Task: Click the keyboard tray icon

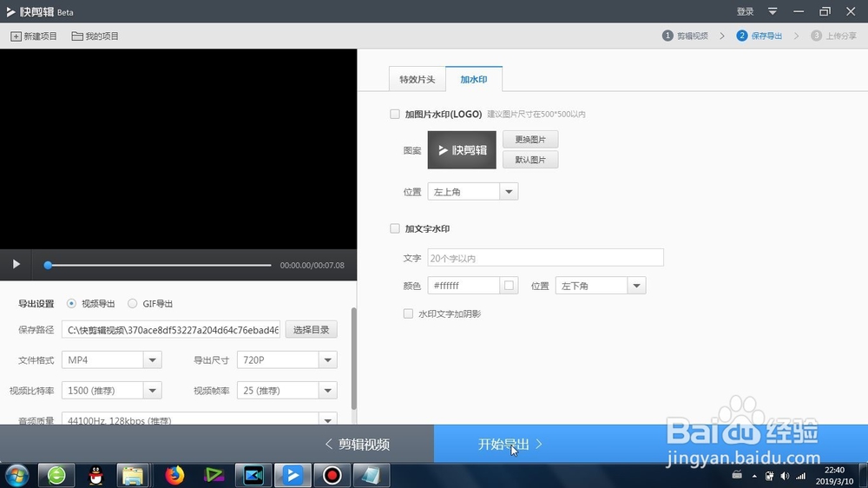Action: point(737,475)
